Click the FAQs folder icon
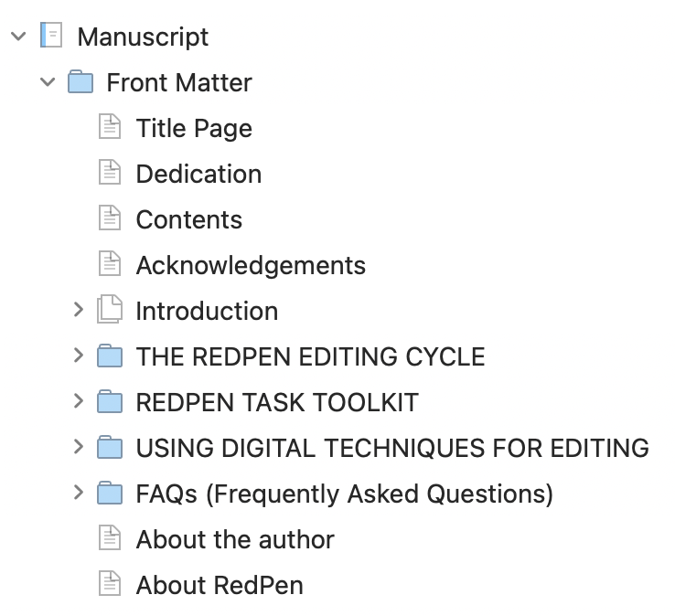 110,493
